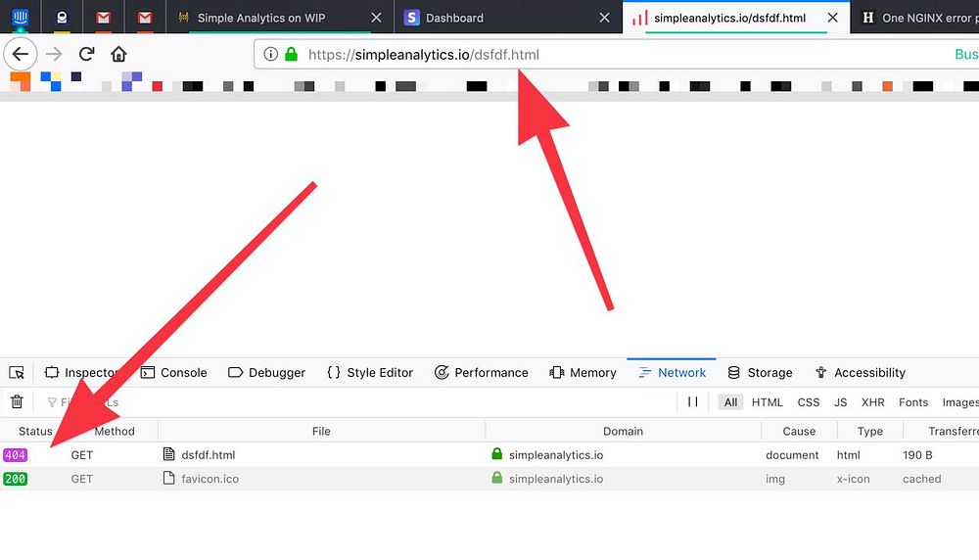Screen dimensions: 979x560
Task: Select the 200 status badge
Action: tap(15, 479)
